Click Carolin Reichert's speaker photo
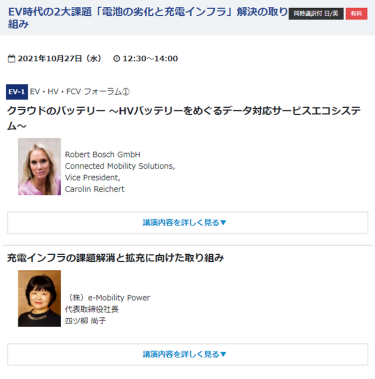The height and width of the screenshot is (379, 375). point(39,167)
